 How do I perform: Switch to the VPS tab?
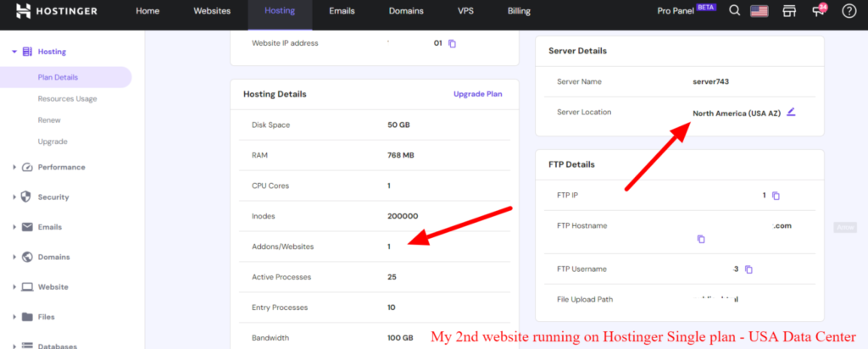[465, 11]
